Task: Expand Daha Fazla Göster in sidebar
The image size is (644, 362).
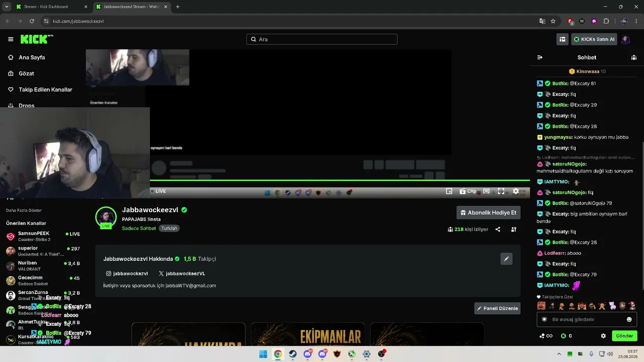Action: 24,210
